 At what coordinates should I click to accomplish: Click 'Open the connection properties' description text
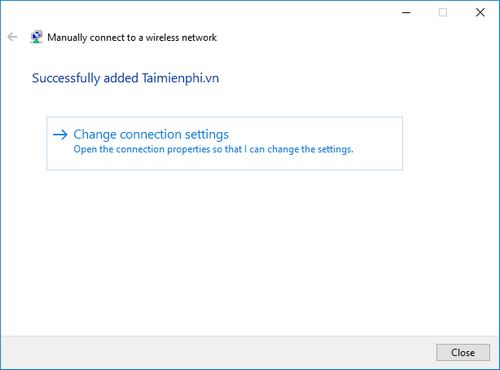click(x=213, y=149)
